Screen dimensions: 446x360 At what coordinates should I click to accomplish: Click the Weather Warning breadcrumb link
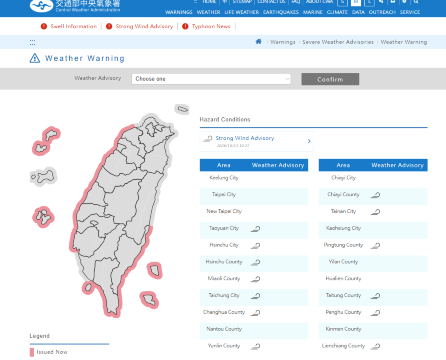[404, 42]
